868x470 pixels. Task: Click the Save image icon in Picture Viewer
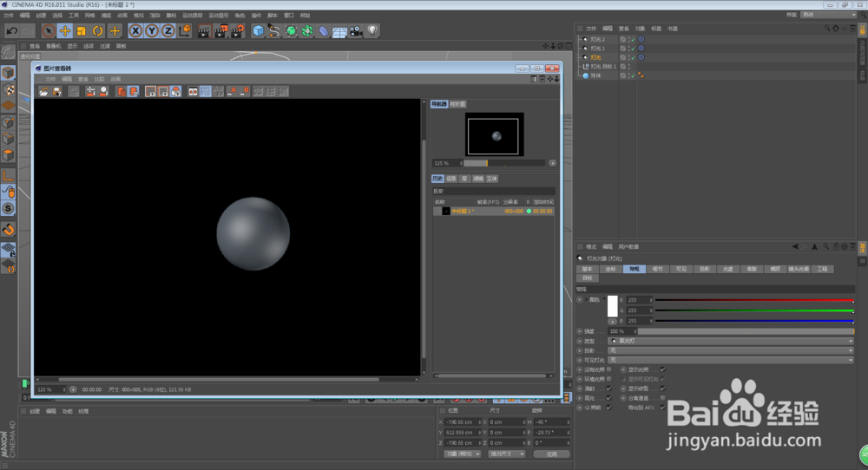56,91
